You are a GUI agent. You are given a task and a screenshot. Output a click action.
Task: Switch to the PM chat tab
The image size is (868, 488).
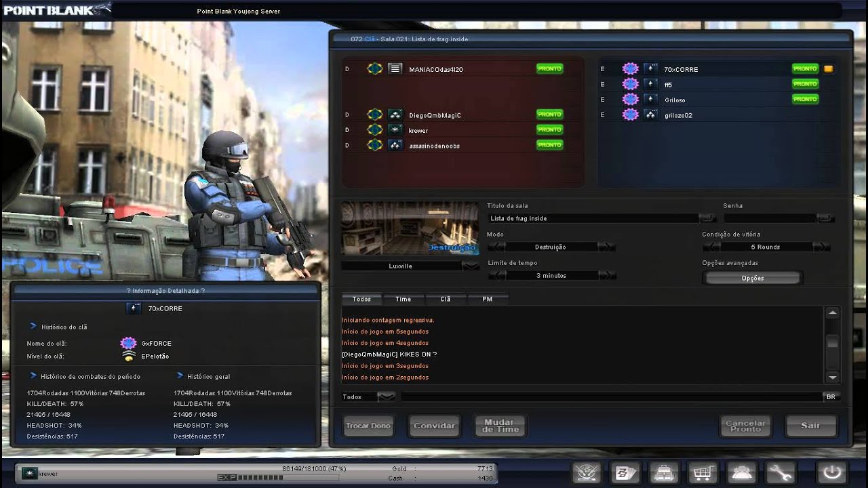[487, 299]
